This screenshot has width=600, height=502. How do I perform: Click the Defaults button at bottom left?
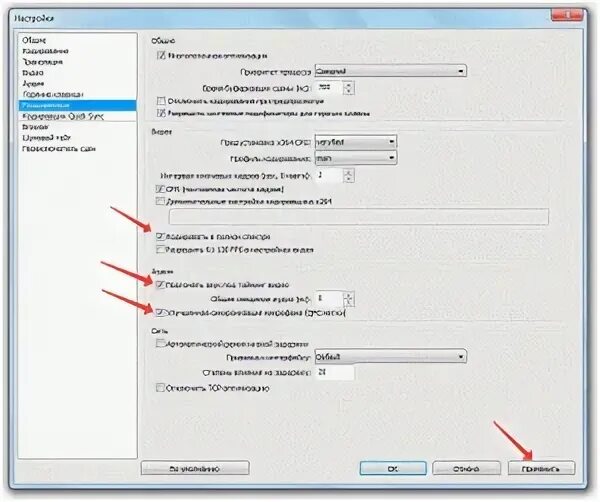click(195, 468)
